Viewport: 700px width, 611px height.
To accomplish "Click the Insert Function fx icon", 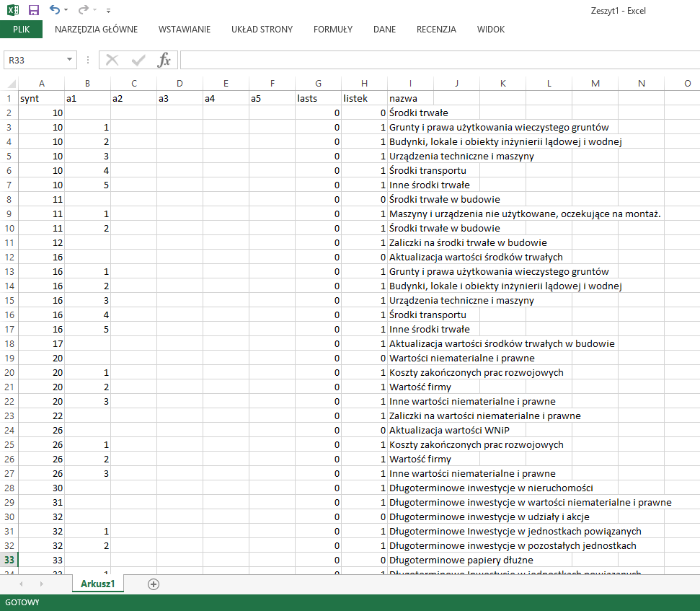I will pyautogui.click(x=164, y=60).
